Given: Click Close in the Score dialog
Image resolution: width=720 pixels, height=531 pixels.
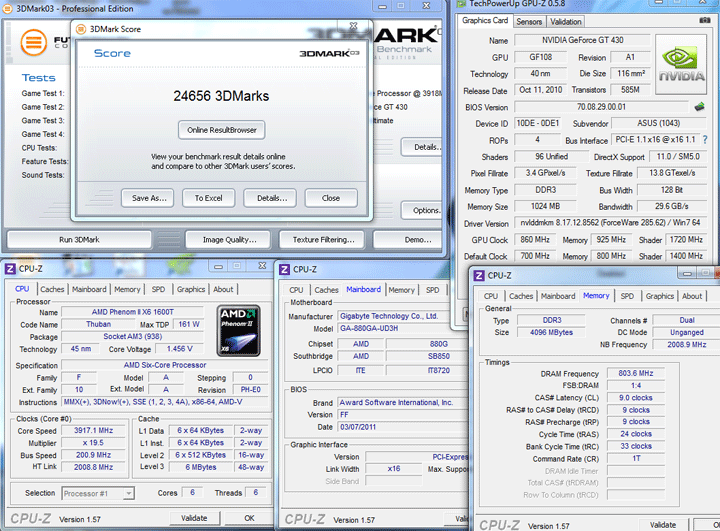Looking at the screenshot, I should 331,198.
